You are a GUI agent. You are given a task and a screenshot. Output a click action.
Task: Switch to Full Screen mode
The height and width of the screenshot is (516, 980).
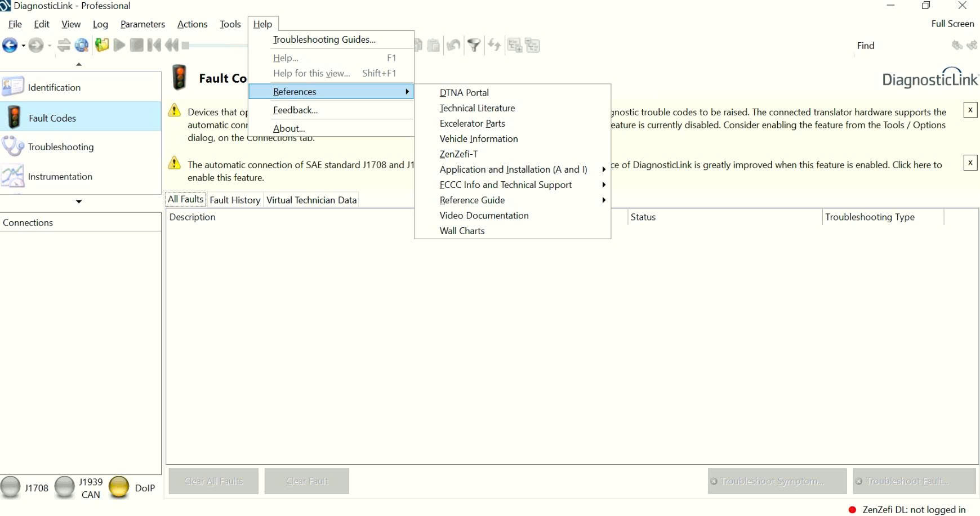[952, 24]
